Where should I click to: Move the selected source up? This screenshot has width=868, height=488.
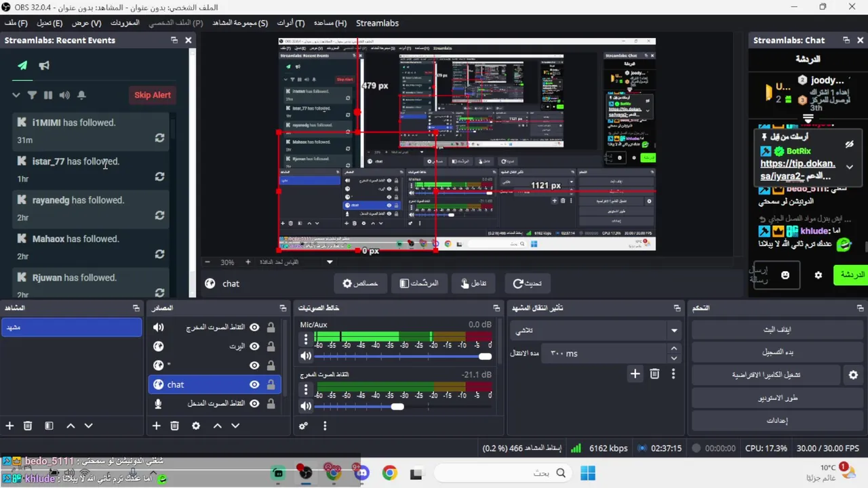(218, 426)
